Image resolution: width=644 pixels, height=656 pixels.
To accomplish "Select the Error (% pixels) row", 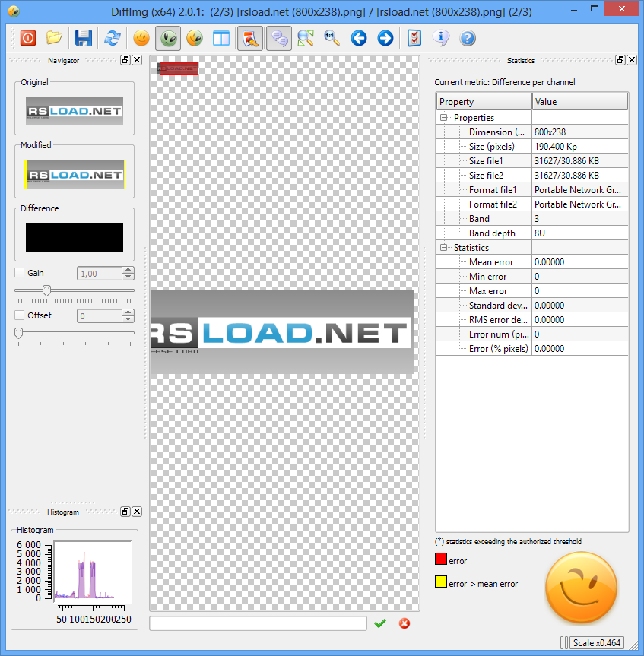I will pos(532,348).
